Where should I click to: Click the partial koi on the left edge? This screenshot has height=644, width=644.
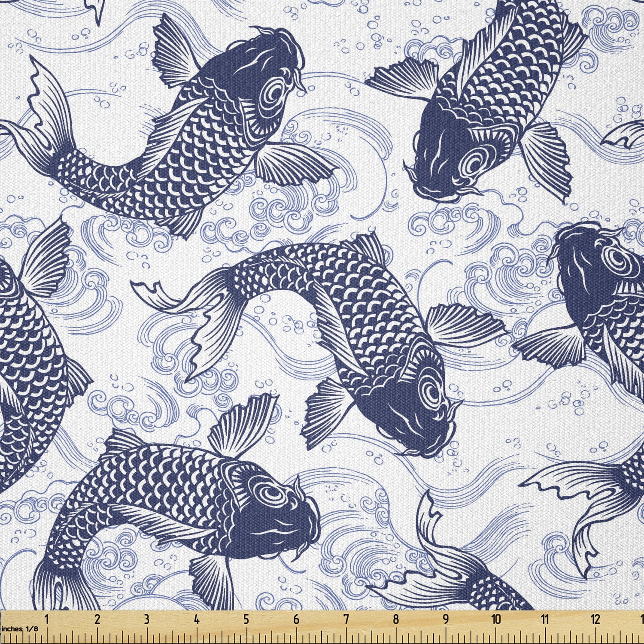click(26, 365)
